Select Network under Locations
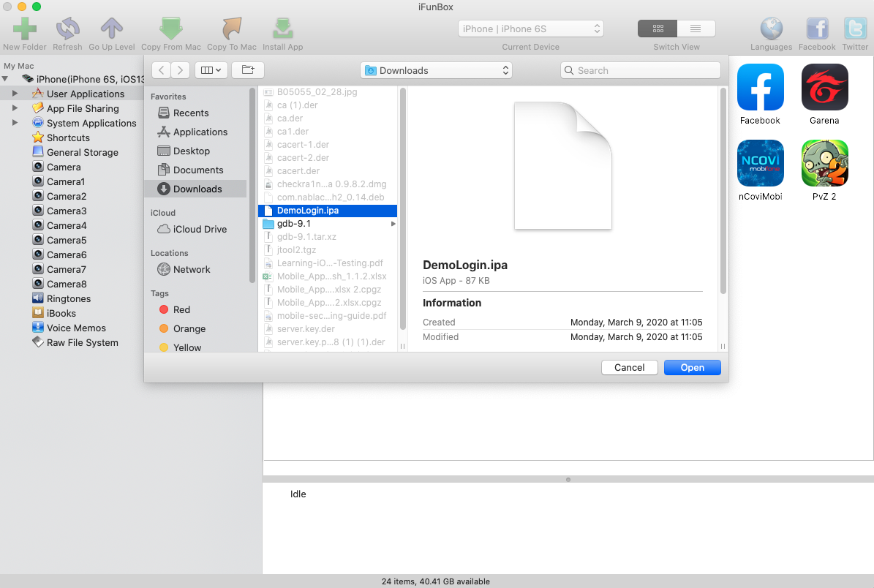Screen dimensions: 874x588 click(195, 269)
